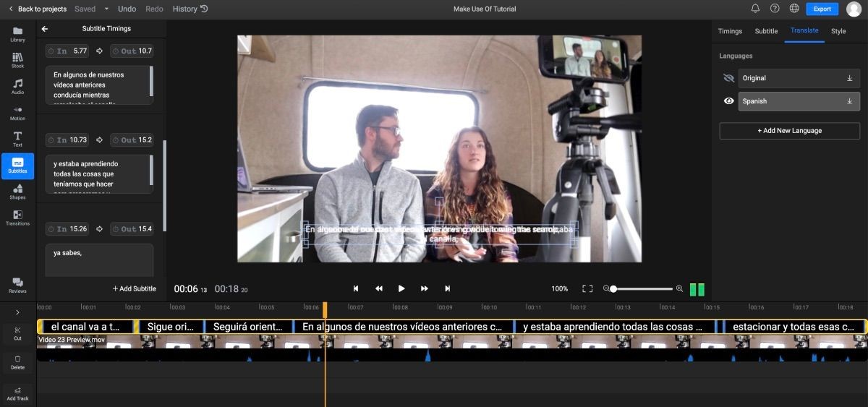Screen dimensions: 868x407
Task: Rewind the video
Action: [x=378, y=288]
